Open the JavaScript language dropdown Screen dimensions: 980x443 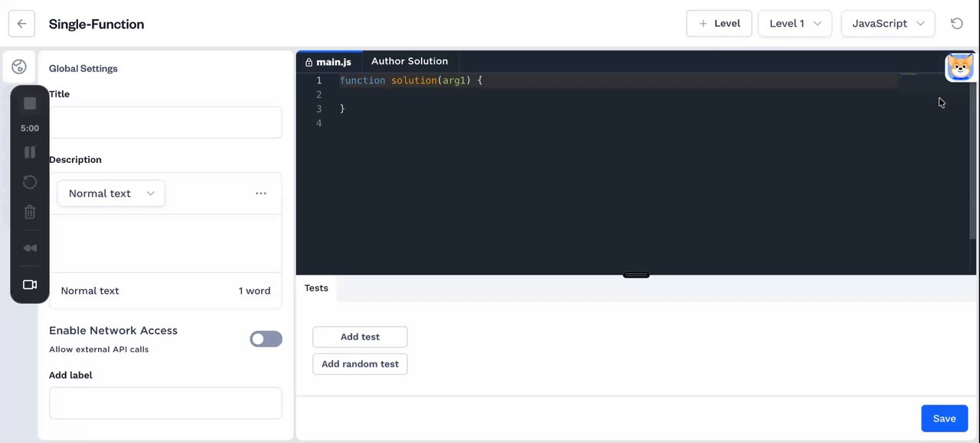click(x=888, y=24)
